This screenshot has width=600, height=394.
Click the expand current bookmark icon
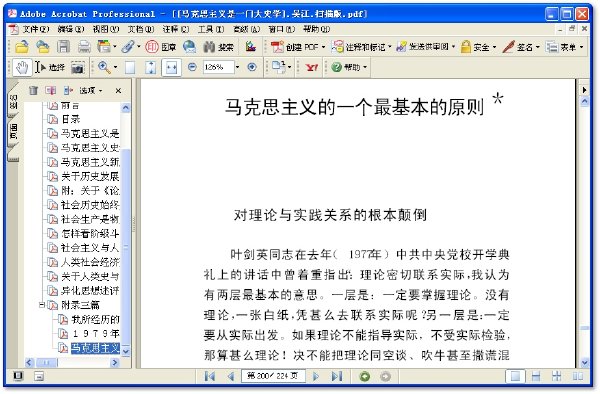(x=68, y=90)
